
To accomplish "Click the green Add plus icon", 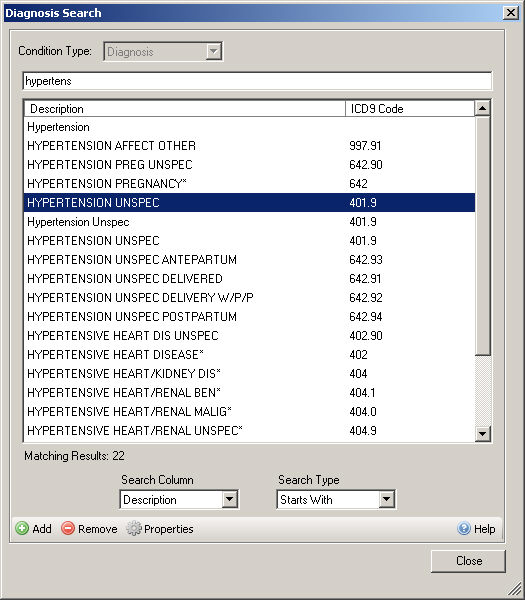I will click(x=22, y=528).
